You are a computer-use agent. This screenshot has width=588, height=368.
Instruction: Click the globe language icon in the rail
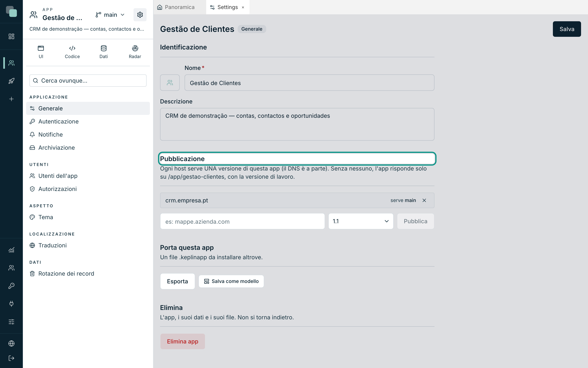click(11, 343)
